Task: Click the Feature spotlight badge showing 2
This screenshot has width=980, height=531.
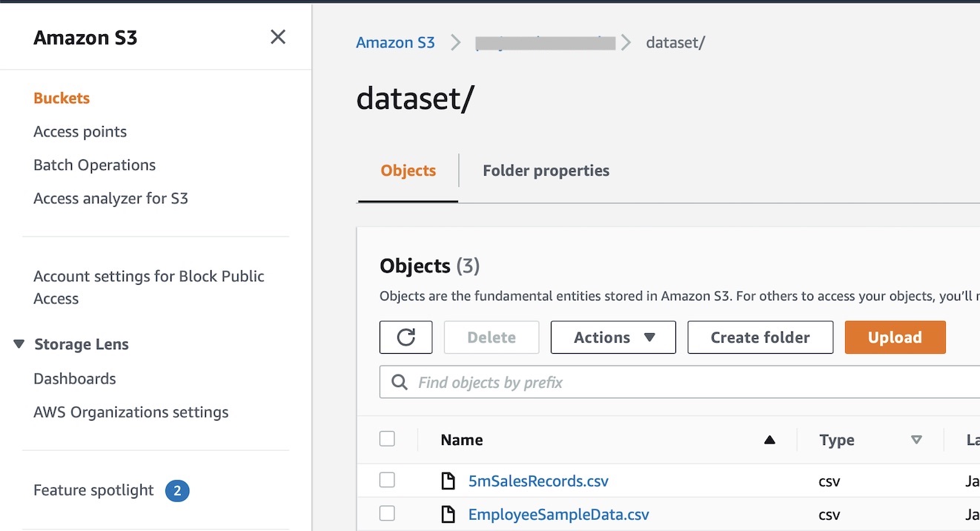Action: pos(177,491)
